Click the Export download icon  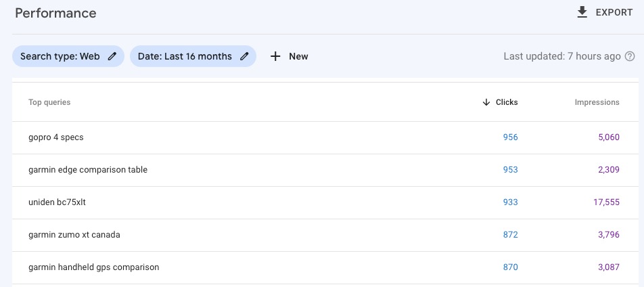(x=582, y=12)
